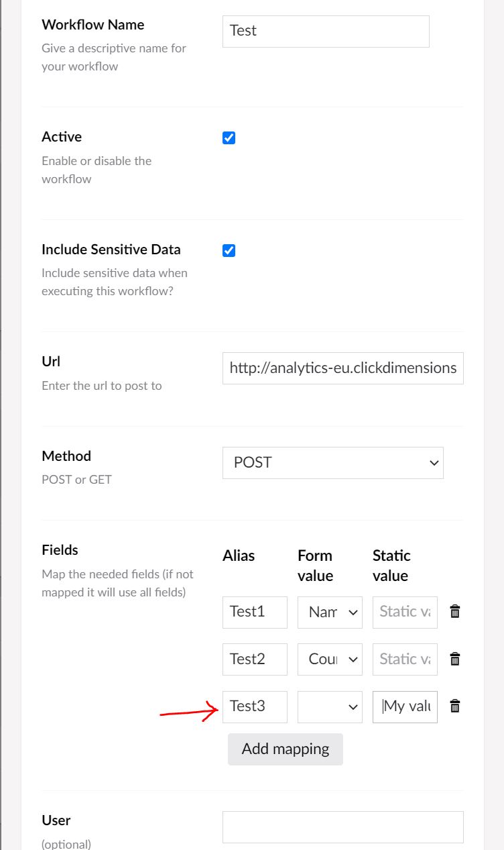504x850 pixels.
Task: Toggle Include Sensitive Data checkbox
Action: [229, 250]
